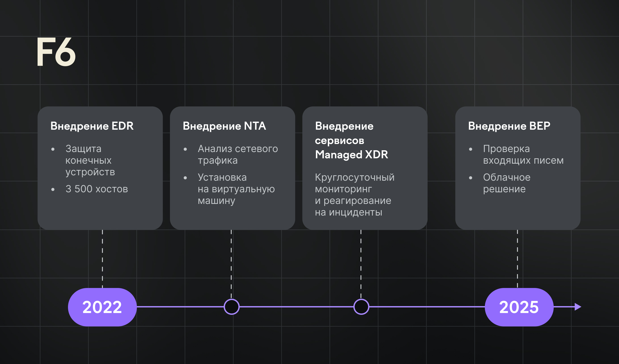Viewport: 619px width, 364px height.
Task: Click the heading "Внедрение EDR"
Action: click(x=92, y=126)
